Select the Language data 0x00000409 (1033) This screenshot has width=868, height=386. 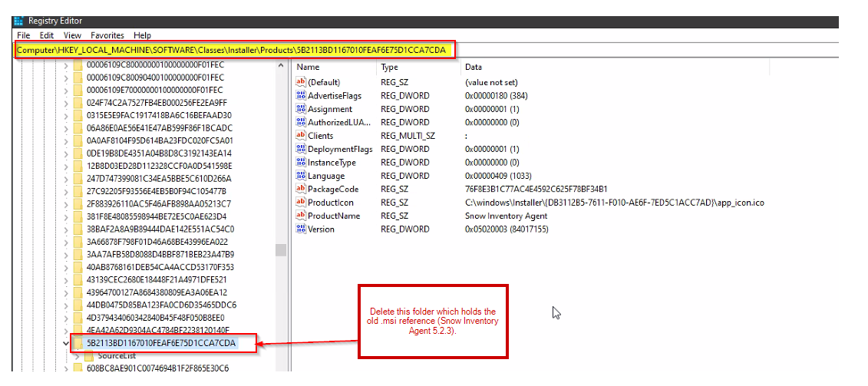(498, 176)
